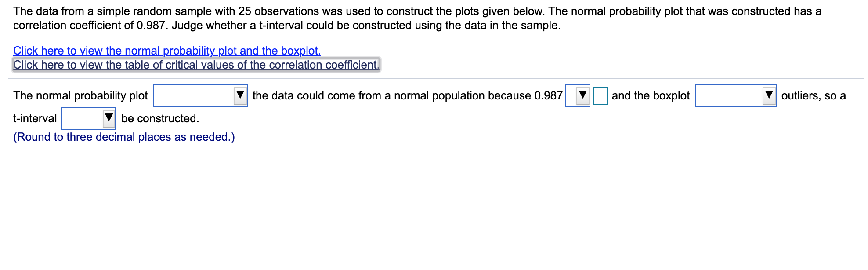
Task: Click the disclosure triangle in the first answer box
Action: 239,96
